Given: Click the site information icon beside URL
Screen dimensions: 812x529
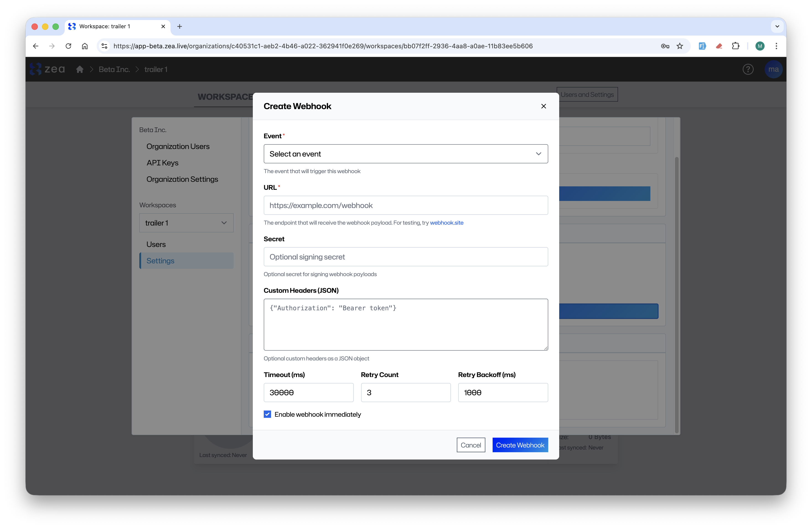Looking at the screenshot, I should (x=105, y=46).
